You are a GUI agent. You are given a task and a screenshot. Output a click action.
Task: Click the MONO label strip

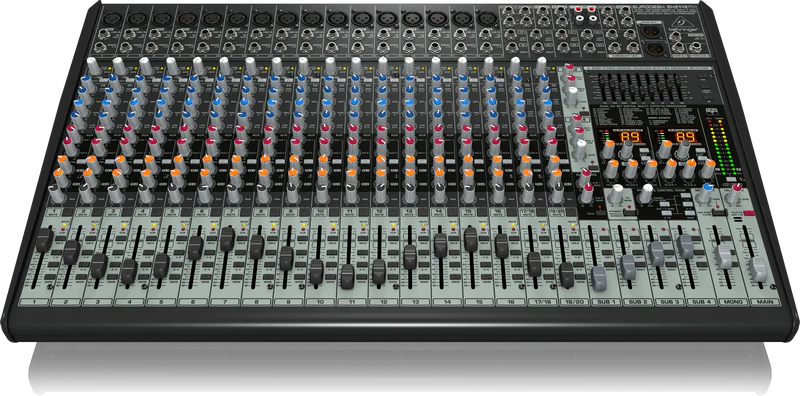click(x=732, y=303)
